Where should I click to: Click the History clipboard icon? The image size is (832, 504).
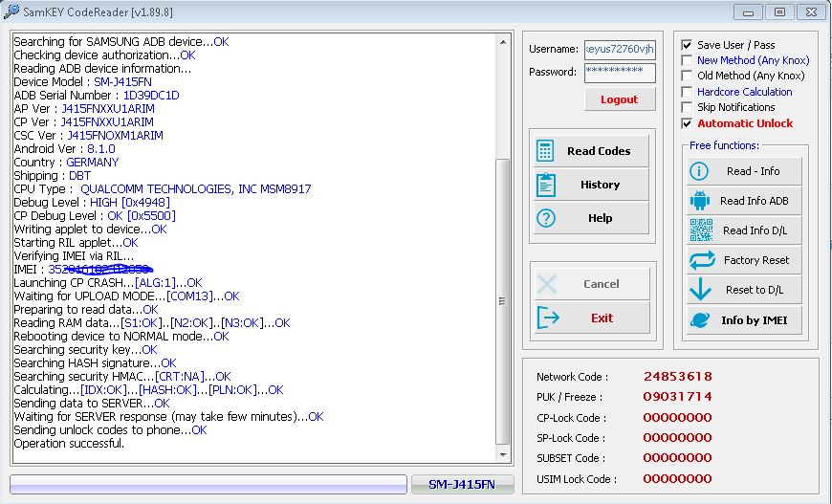click(545, 185)
